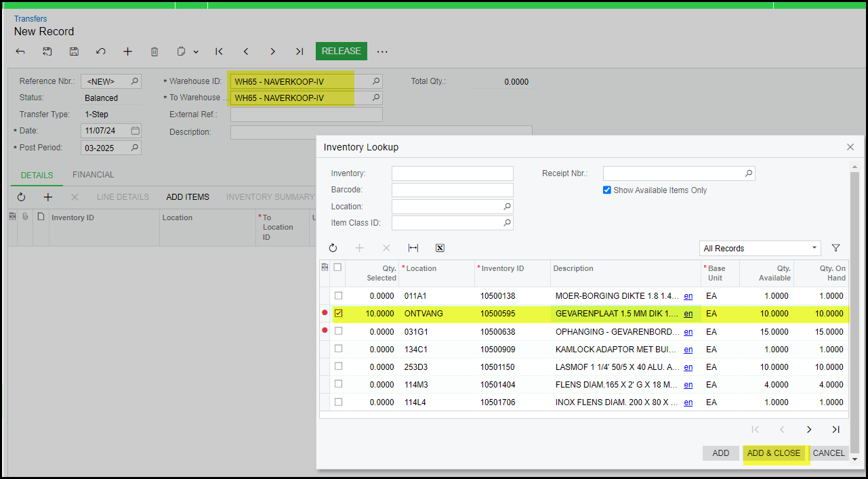
Task: Click the Fit to Screen columns icon
Action: (413, 248)
